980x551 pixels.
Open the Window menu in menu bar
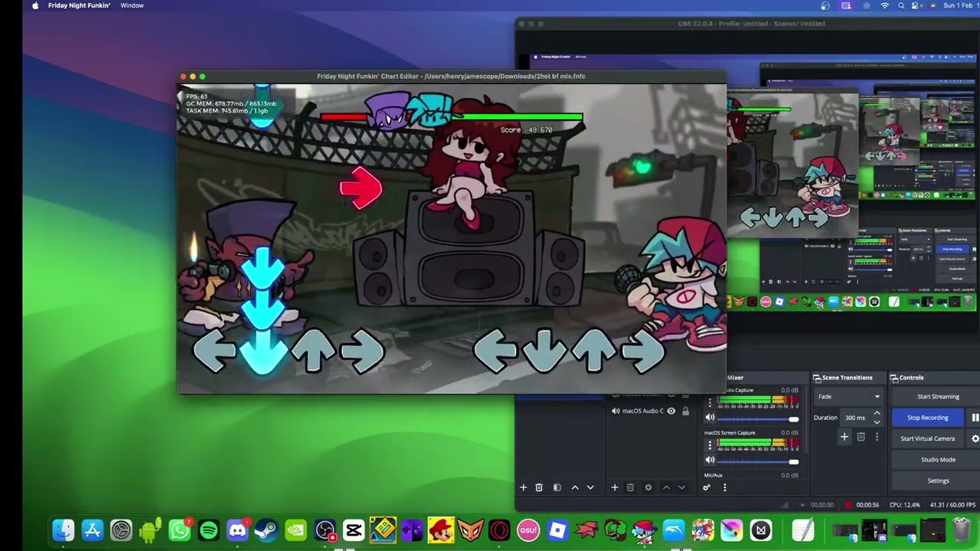click(132, 5)
